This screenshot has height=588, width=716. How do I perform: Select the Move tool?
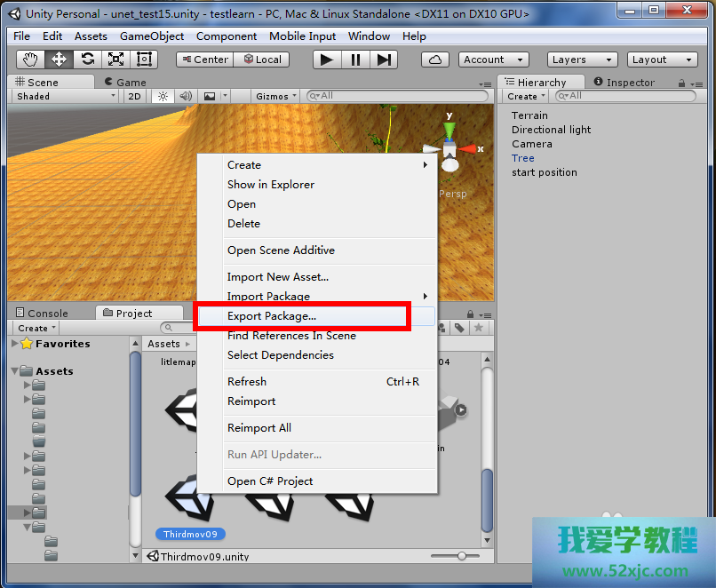point(59,60)
